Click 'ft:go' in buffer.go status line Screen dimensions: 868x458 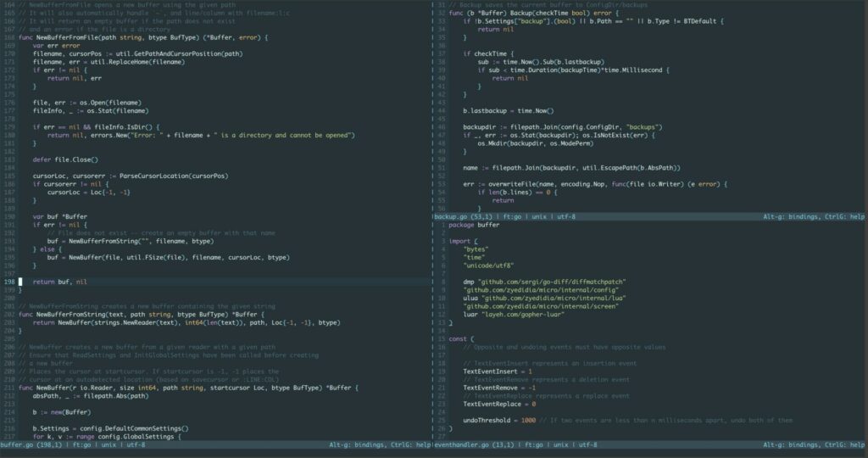(x=82, y=444)
